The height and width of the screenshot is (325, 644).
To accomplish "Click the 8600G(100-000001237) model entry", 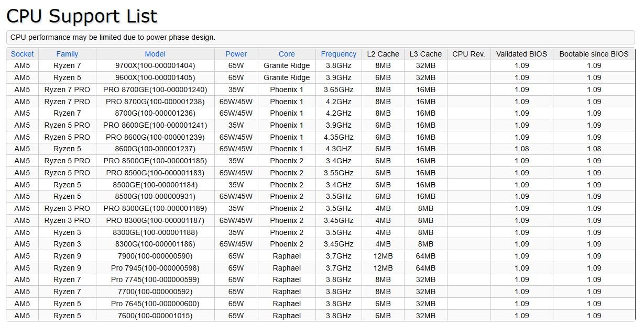I will [155, 149].
